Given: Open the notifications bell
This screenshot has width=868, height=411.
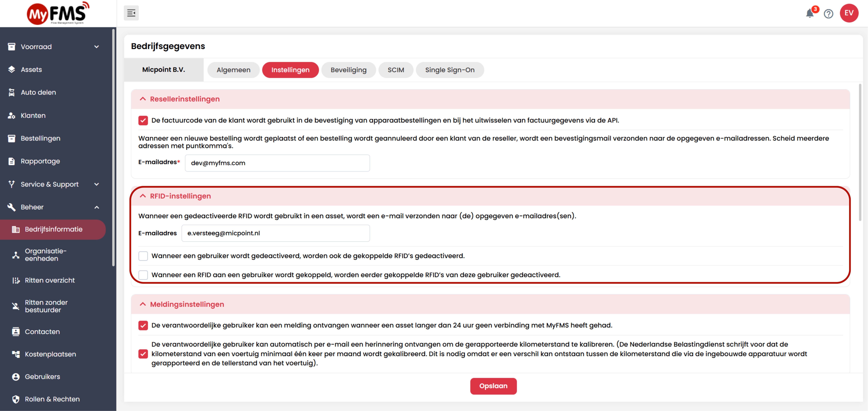Looking at the screenshot, I should 810,14.
